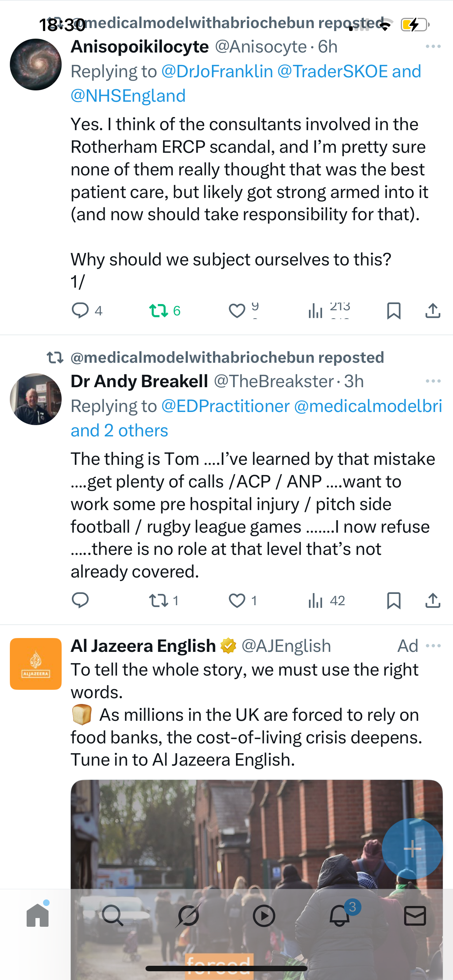Bookmark Anisopoikilocyte's post
The height and width of the screenshot is (980, 453).
point(394,310)
